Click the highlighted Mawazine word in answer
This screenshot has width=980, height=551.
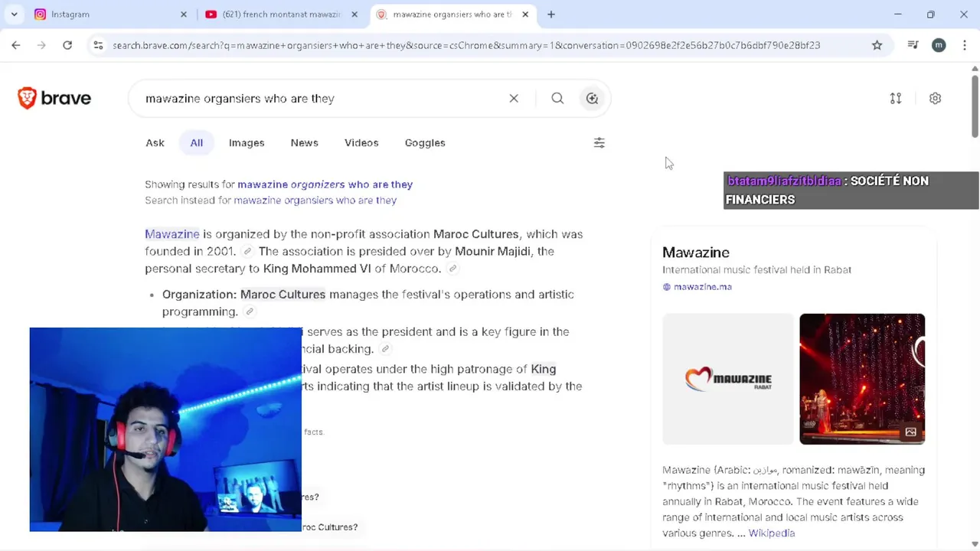(x=172, y=234)
